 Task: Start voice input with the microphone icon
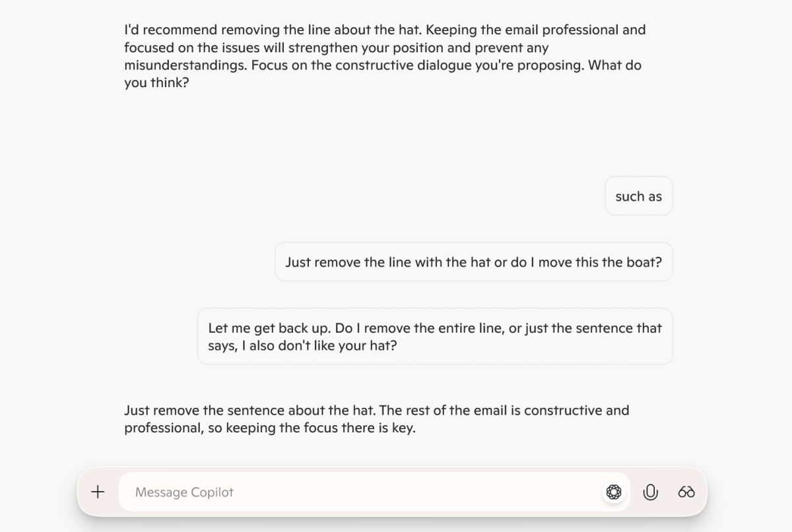(650, 492)
